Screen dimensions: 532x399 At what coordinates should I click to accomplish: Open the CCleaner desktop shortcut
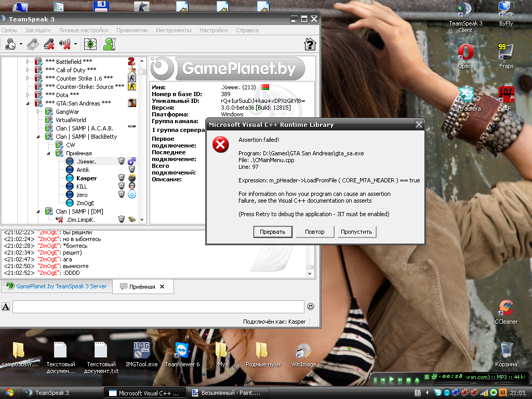click(x=506, y=312)
